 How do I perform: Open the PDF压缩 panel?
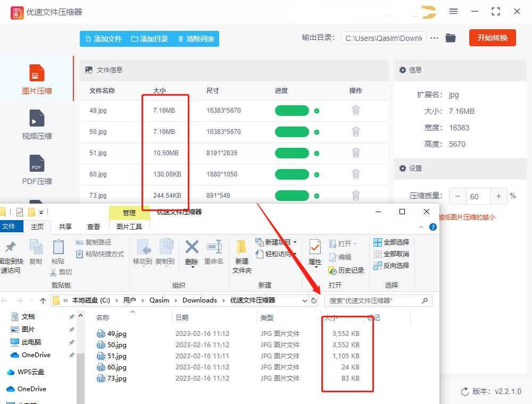coord(37,169)
